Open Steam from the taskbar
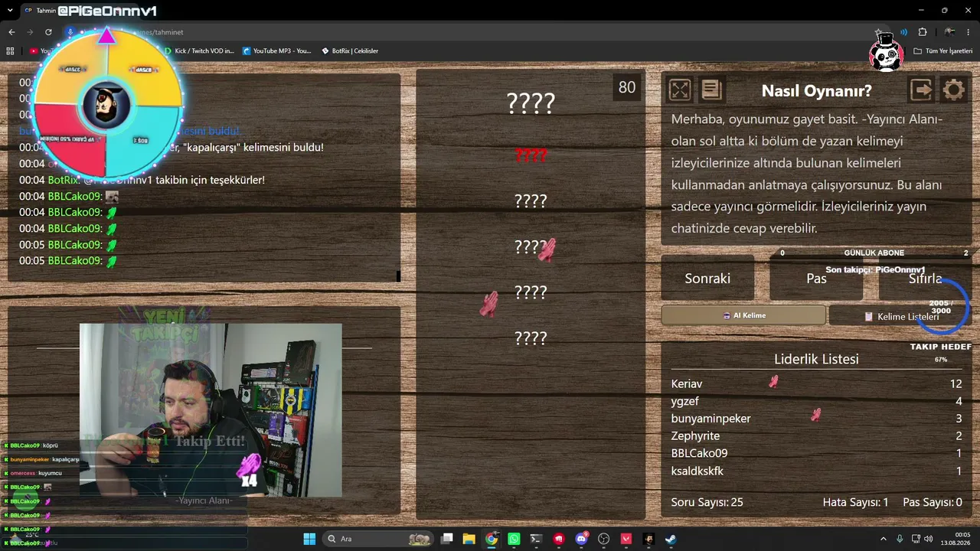 pos(671,539)
